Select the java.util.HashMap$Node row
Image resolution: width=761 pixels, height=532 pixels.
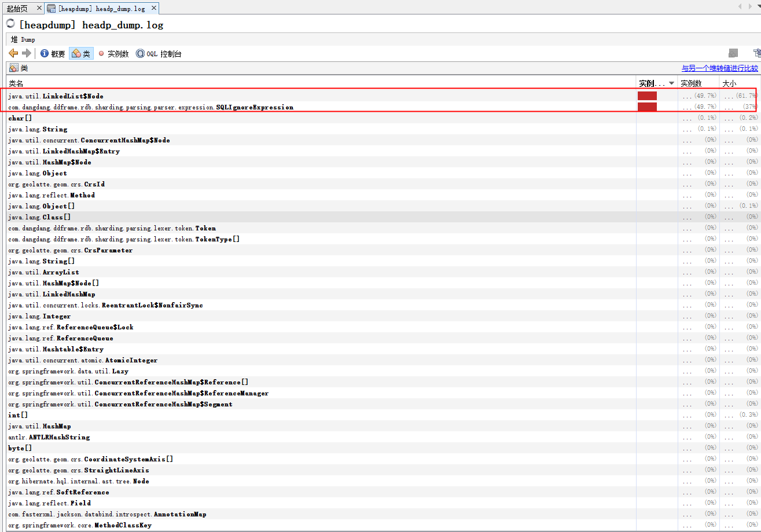pos(382,162)
